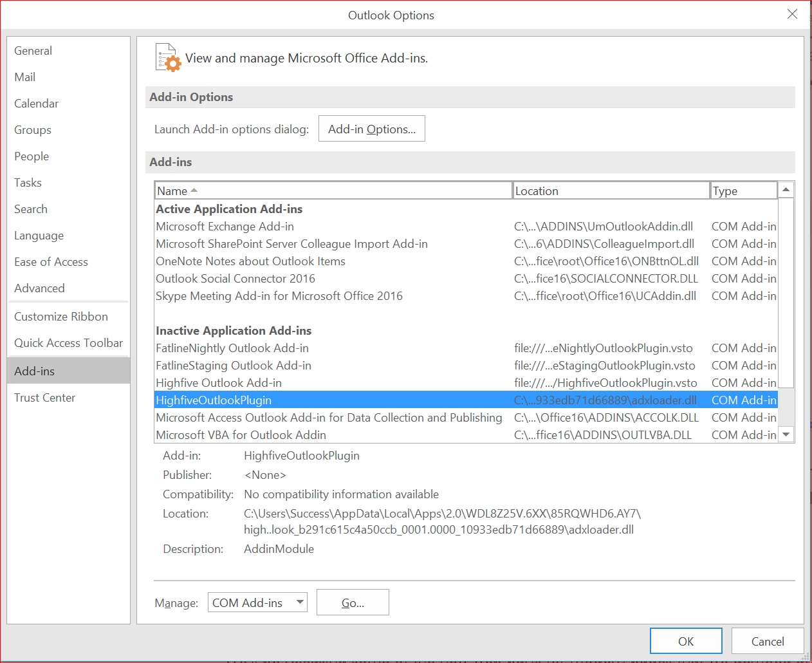Screen dimensions: 812x663
Task: Click the ONBttnOL.dll location cell
Action: [x=606, y=261]
